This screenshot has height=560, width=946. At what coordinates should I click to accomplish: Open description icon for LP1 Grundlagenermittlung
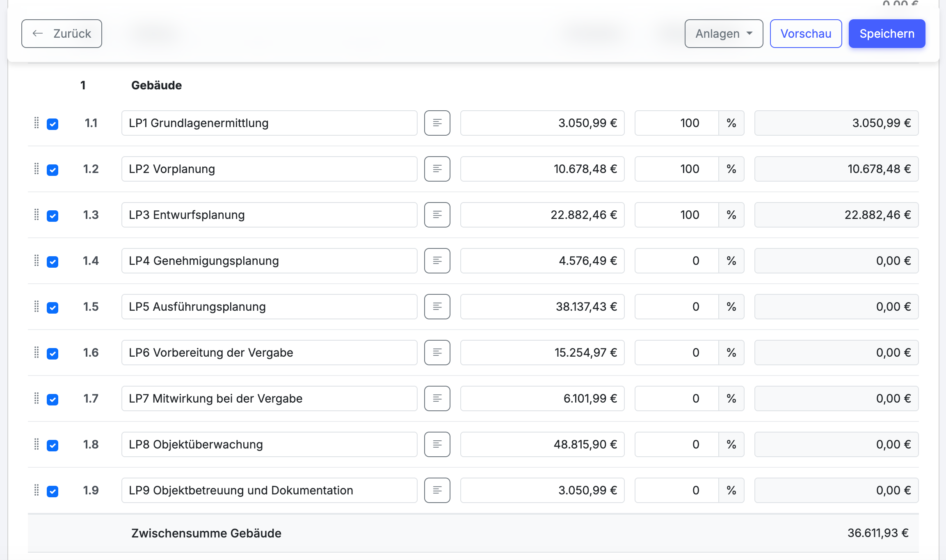click(x=437, y=123)
